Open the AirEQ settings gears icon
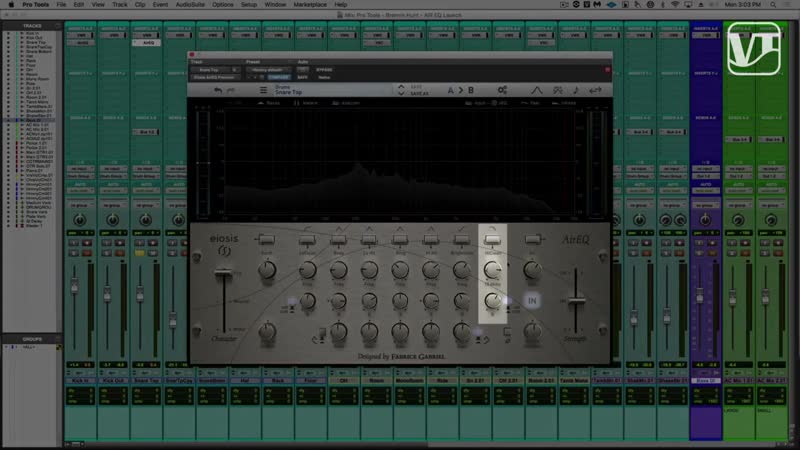The height and width of the screenshot is (450, 800). tap(502, 90)
